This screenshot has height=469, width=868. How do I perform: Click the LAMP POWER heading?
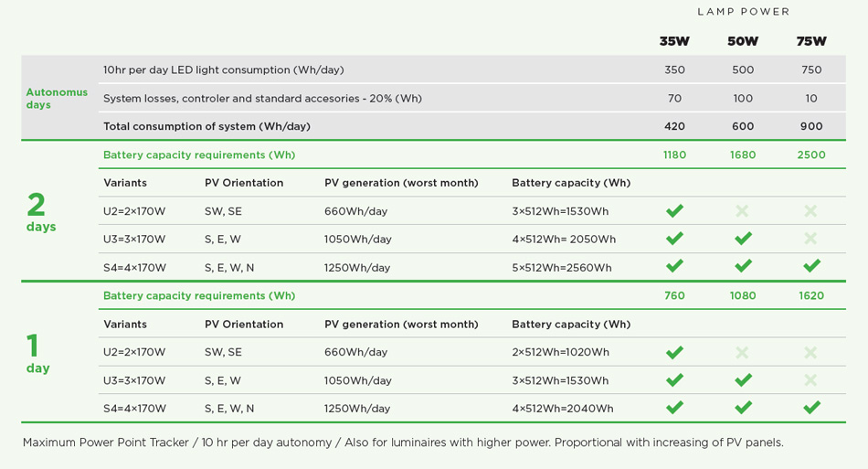(x=743, y=12)
